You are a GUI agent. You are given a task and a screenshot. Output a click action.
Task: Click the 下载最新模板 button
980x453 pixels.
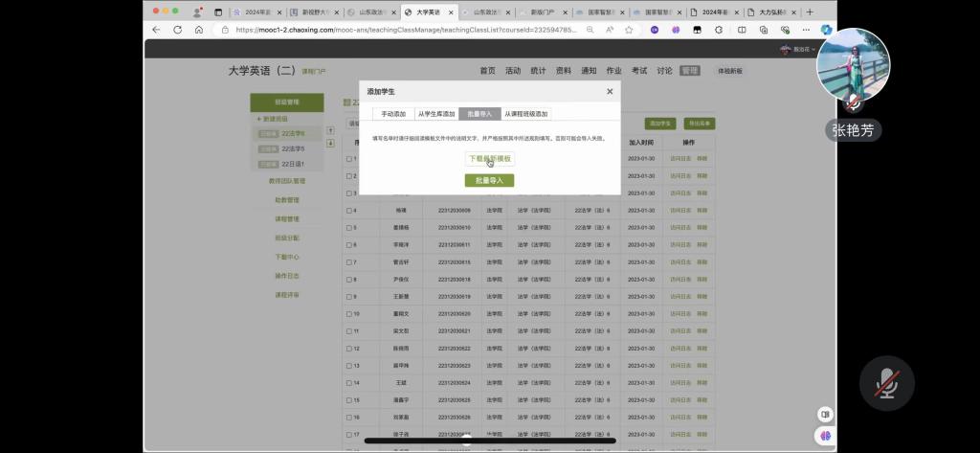point(489,158)
